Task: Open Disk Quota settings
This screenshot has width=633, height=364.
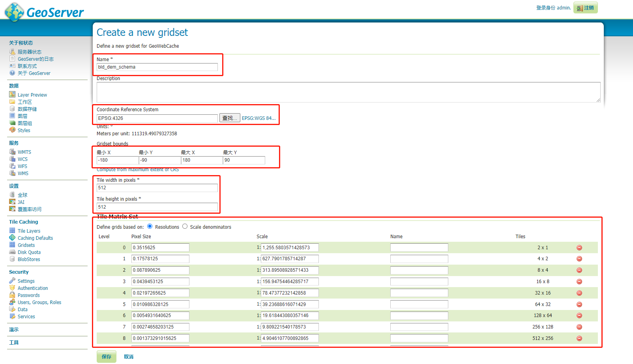Action: point(29,252)
